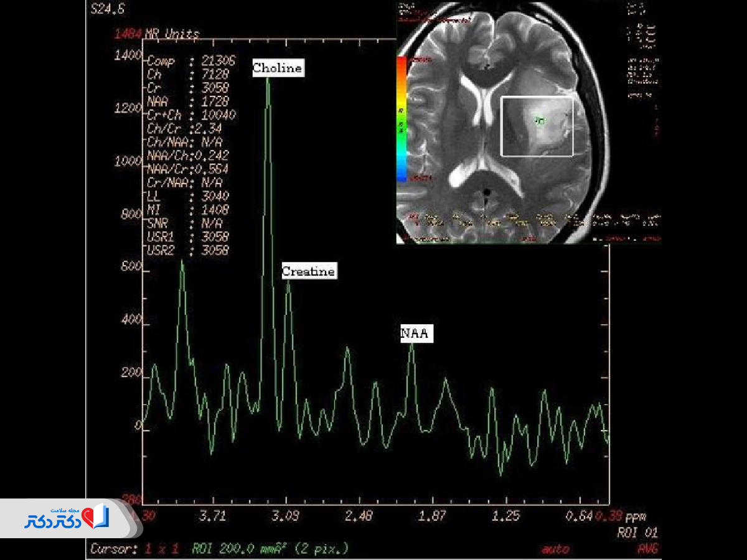Select the Cr/NAA N/A row
This screenshot has width=747, height=560.
tap(184, 183)
